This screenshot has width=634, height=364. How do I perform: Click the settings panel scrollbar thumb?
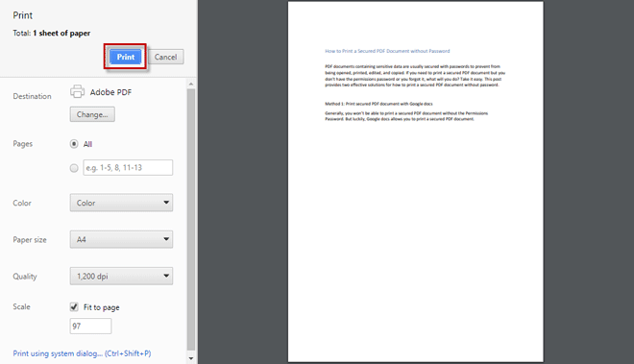(191, 220)
